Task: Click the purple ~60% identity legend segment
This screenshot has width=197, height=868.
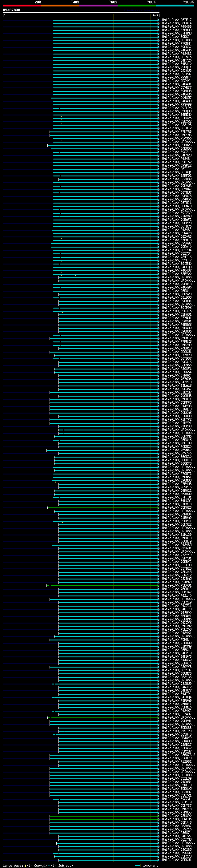Action: coord(98,6)
